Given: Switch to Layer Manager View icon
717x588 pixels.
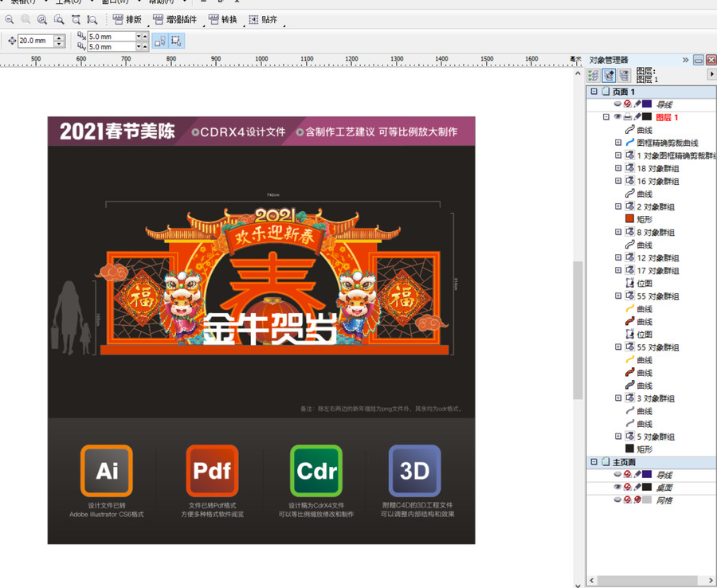Looking at the screenshot, I should (x=624, y=75).
